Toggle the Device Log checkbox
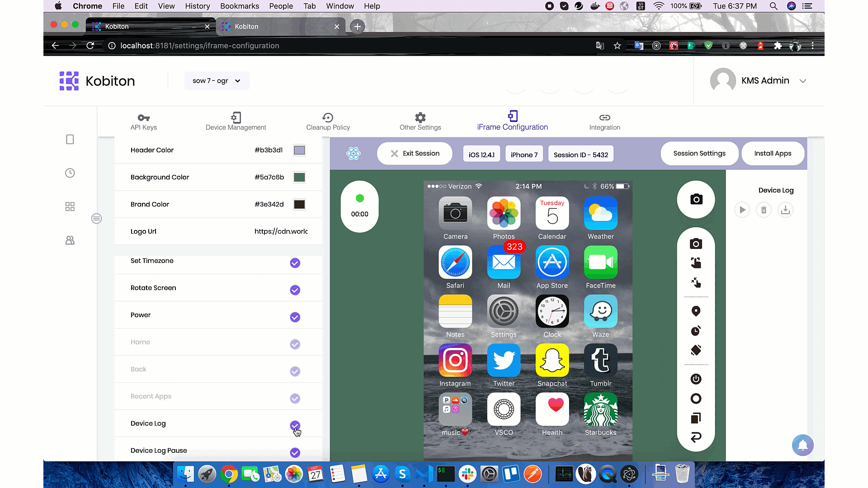 point(295,426)
